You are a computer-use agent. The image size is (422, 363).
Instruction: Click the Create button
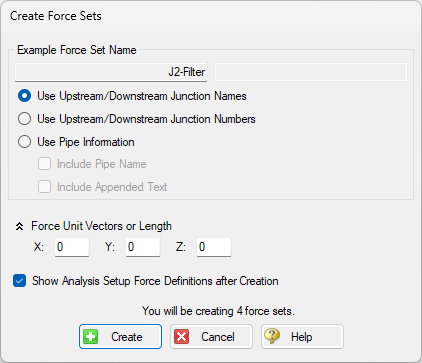click(x=120, y=337)
